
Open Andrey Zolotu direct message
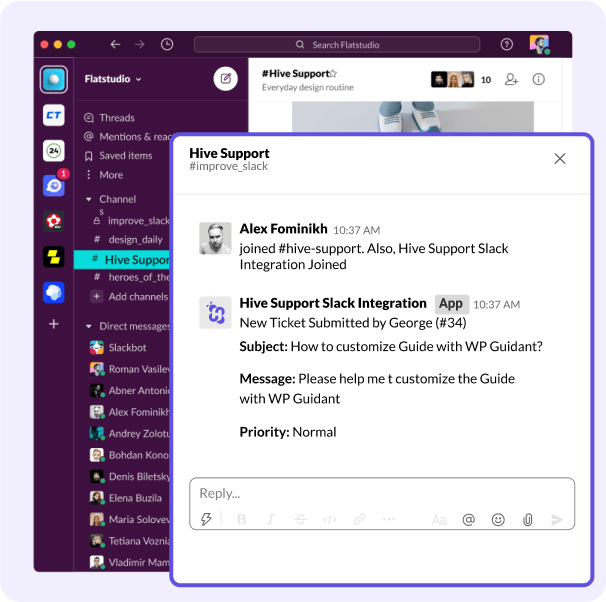[x=130, y=434]
